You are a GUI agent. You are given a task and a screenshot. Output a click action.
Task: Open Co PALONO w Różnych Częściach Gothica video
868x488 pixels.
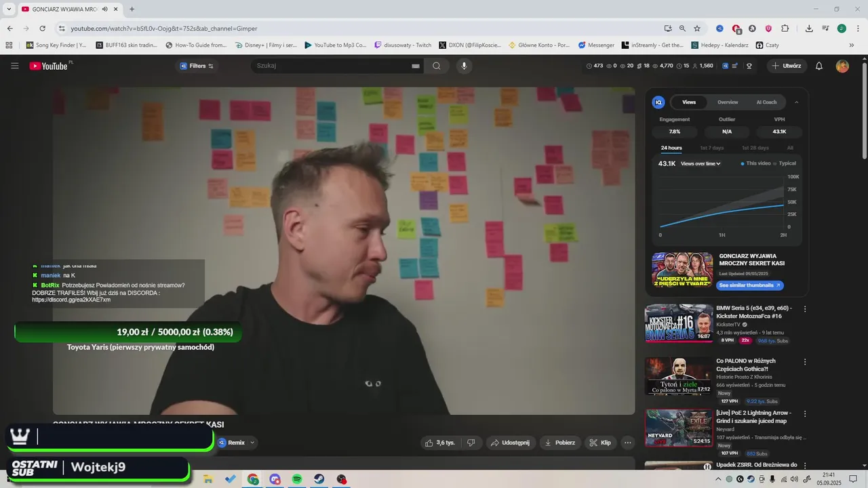[678, 376]
